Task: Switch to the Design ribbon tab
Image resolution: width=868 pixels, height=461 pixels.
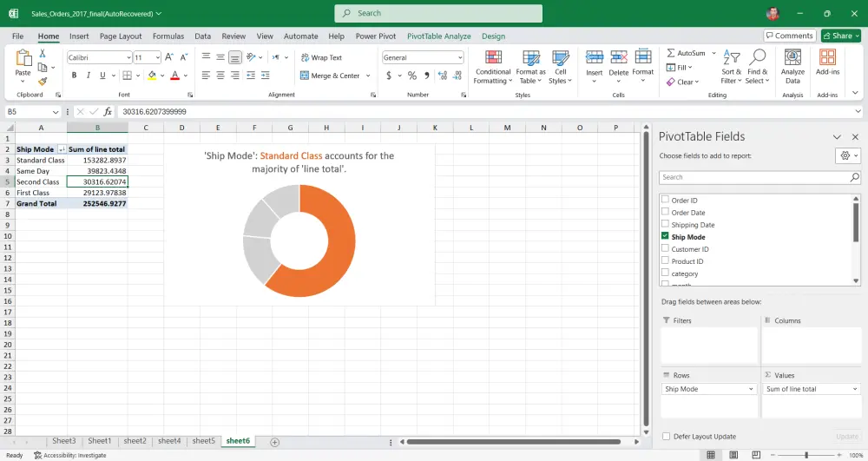Action: (x=493, y=36)
